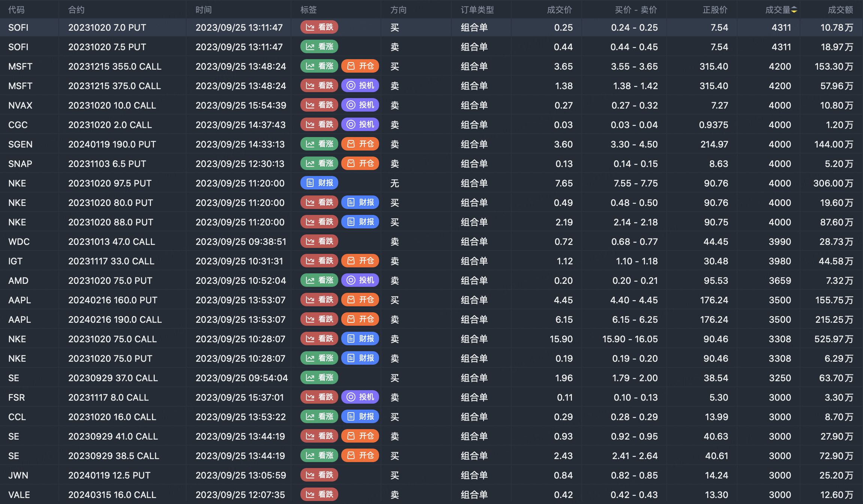
Task: Click timestamp 2023/09/25 15:54:39
Action: pos(241,105)
